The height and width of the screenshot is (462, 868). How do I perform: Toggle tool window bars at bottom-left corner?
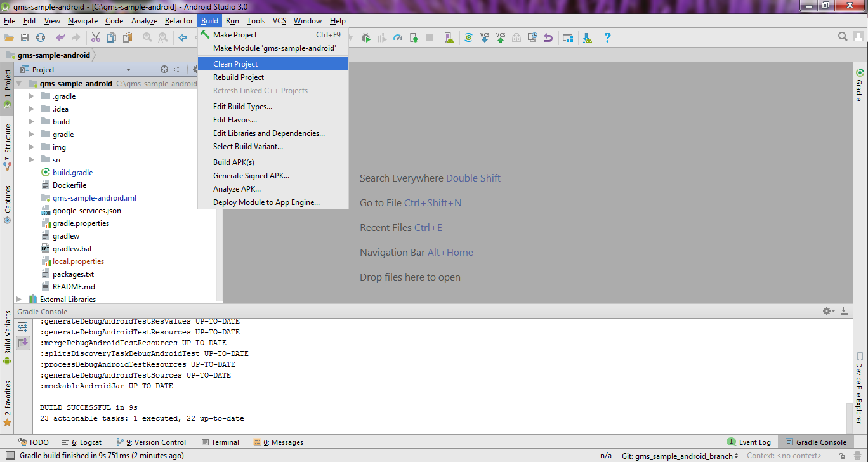[x=6, y=442]
